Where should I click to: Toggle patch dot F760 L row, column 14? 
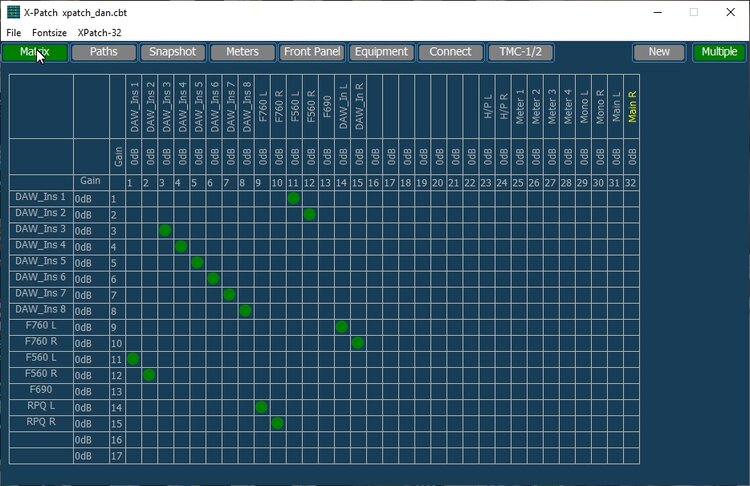pyautogui.click(x=342, y=327)
